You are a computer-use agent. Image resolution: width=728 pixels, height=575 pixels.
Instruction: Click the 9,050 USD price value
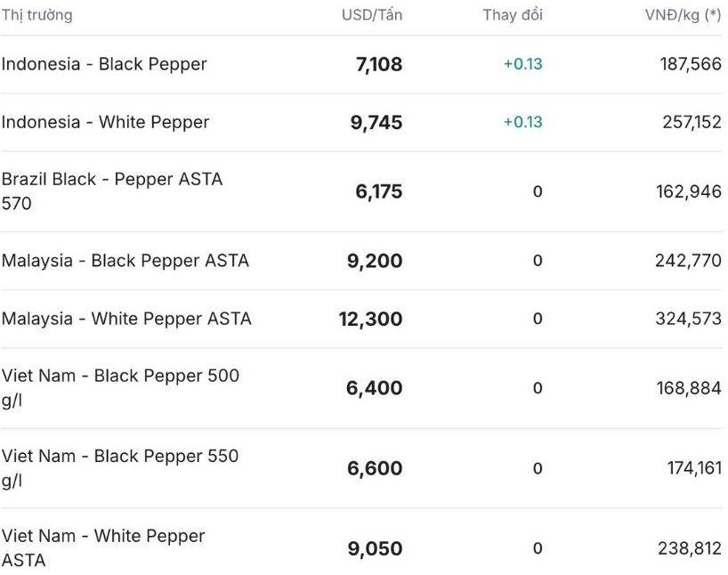pyautogui.click(x=375, y=548)
